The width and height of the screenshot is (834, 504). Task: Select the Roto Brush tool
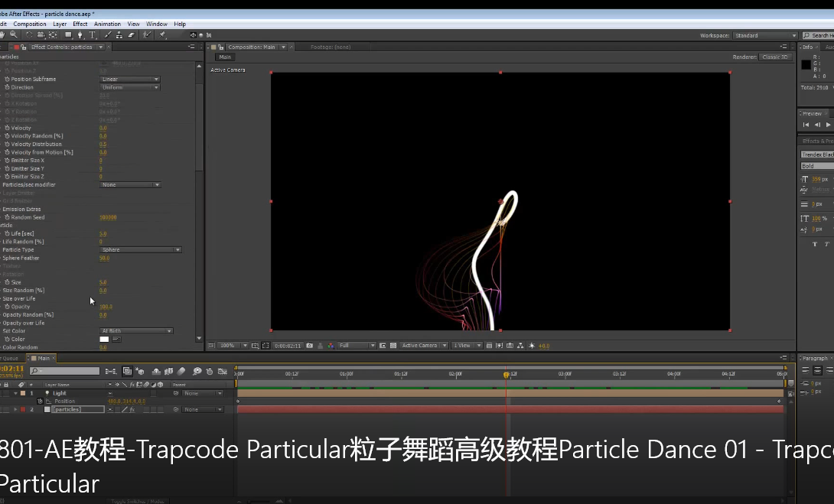[148, 35]
